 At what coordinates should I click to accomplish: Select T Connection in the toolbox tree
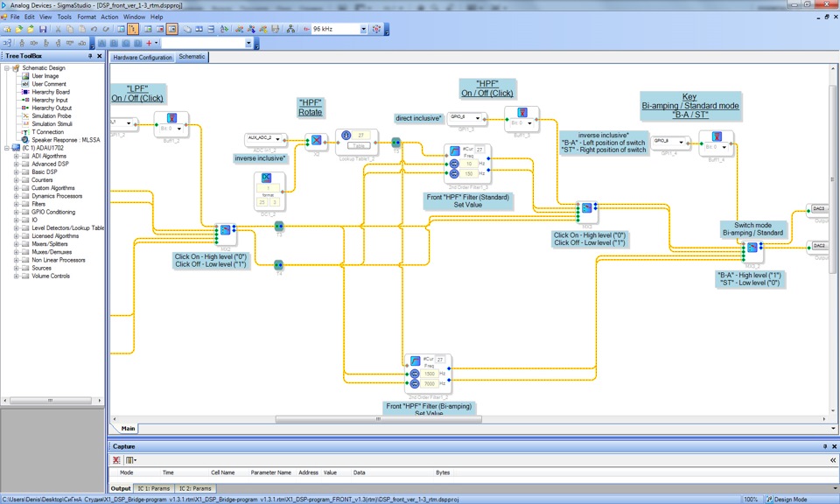[x=47, y=132]
